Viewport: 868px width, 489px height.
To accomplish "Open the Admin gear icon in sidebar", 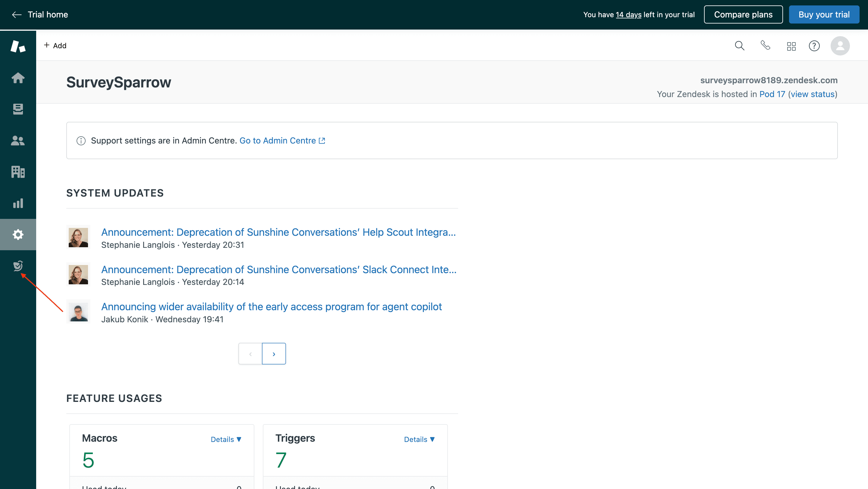I will (x=18, y=235).
